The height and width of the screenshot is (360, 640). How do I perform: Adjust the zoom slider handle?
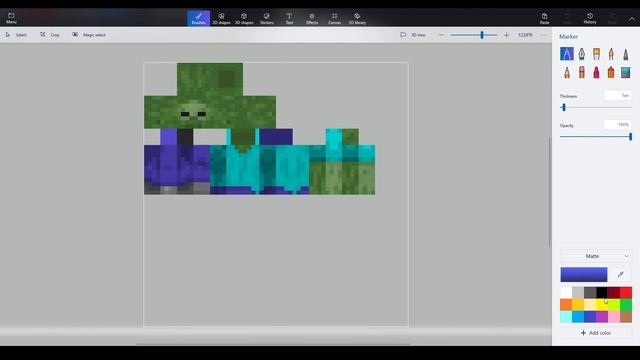[482, 35]
